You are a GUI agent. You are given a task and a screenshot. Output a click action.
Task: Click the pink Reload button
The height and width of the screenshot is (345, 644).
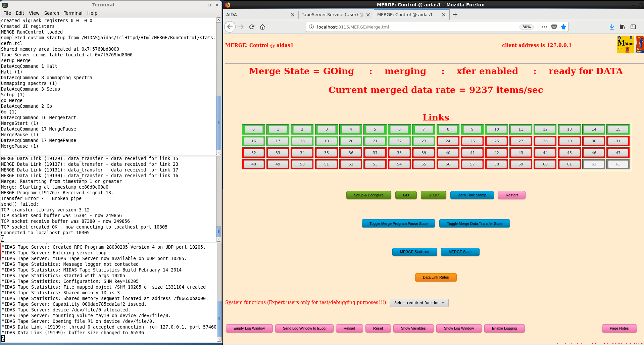pos(349,328)
